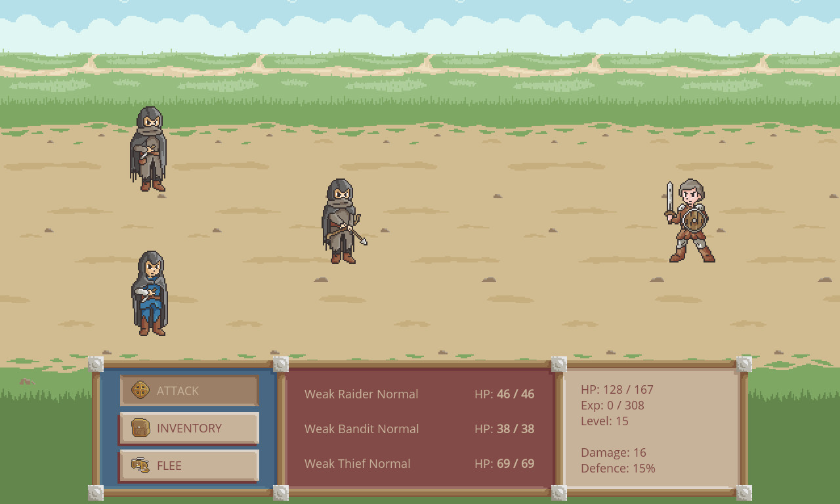The image size is (840, 504).
Task: Select the Weak Bandit Normal enemy entry
Action: 362,429
